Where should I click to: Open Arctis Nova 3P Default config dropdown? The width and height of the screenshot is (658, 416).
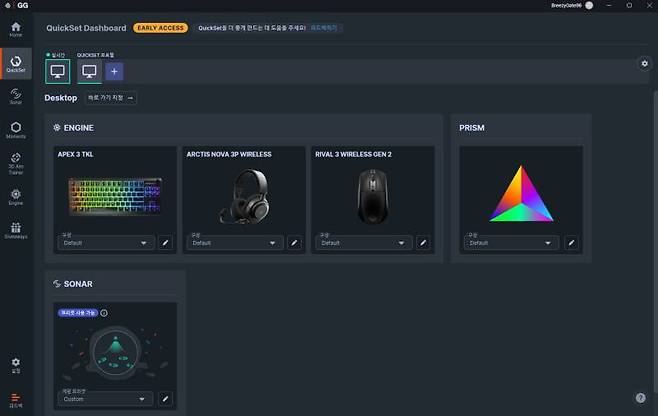(234, 243)
